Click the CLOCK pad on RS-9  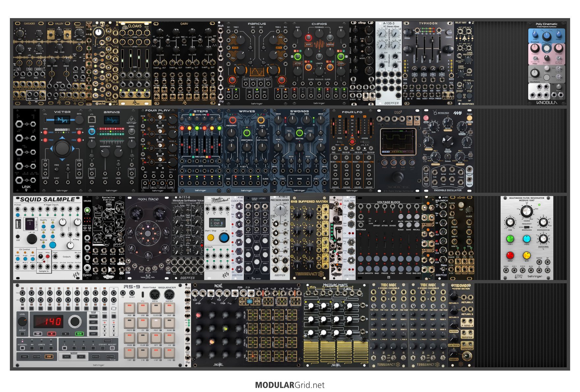tap(156, 309)
